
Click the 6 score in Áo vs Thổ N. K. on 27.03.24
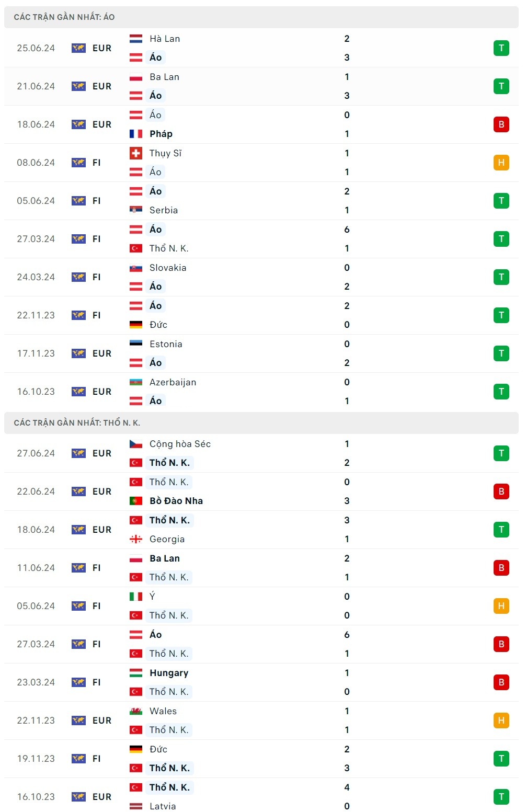pyautogui.click(x=347, y=230)
